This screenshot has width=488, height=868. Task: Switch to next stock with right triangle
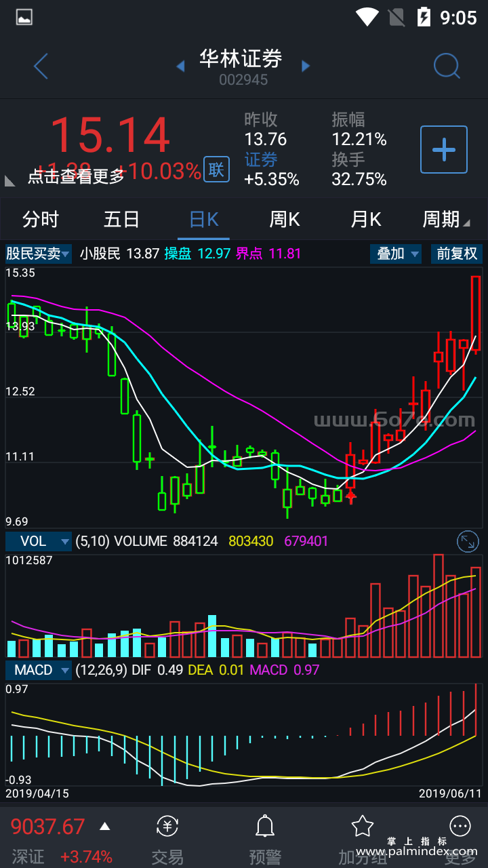[306, 66]
